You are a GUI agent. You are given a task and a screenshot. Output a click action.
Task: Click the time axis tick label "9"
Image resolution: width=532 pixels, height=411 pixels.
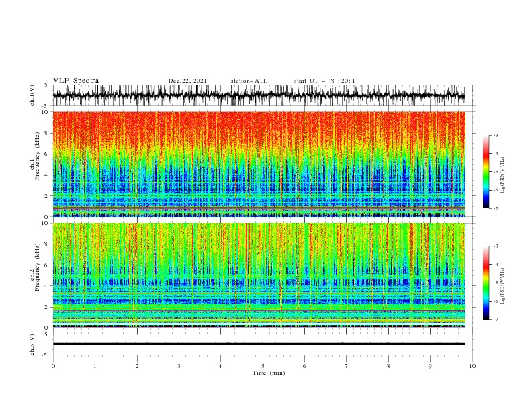pos(430,366)
